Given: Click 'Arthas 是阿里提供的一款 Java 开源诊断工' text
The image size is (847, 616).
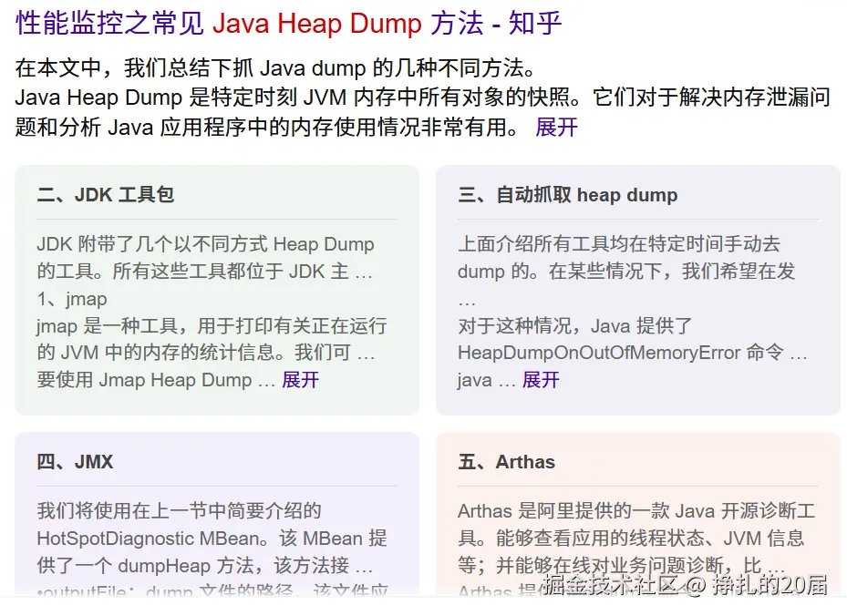Looking at the screenshot, I should pyautogui.click(x=636, y=510).
